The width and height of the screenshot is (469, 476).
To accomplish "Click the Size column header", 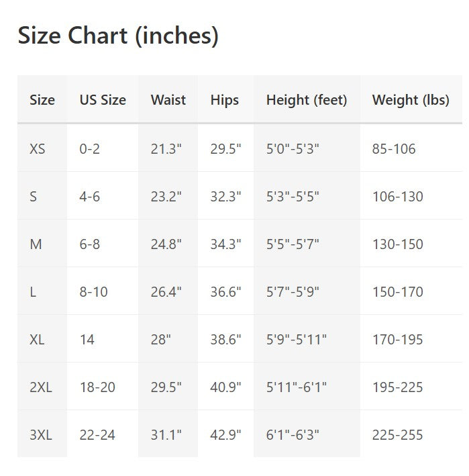I will [x=42, y=100].
